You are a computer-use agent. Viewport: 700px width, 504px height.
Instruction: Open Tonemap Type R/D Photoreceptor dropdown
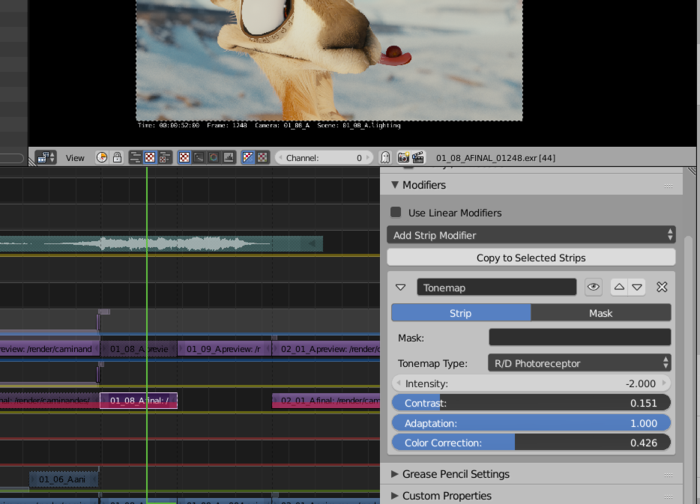tap(579, 363)
